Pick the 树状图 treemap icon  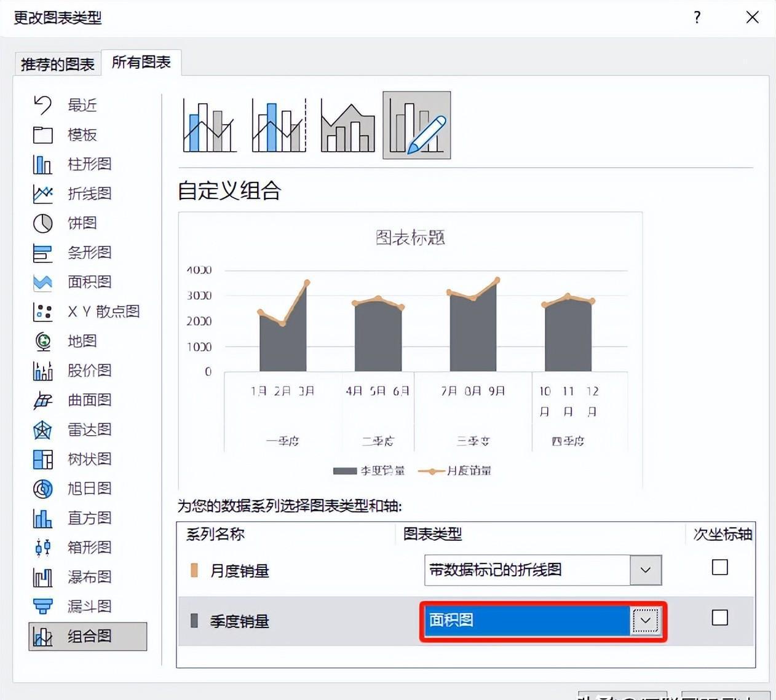pyautogui.click(x=42, y=459)
